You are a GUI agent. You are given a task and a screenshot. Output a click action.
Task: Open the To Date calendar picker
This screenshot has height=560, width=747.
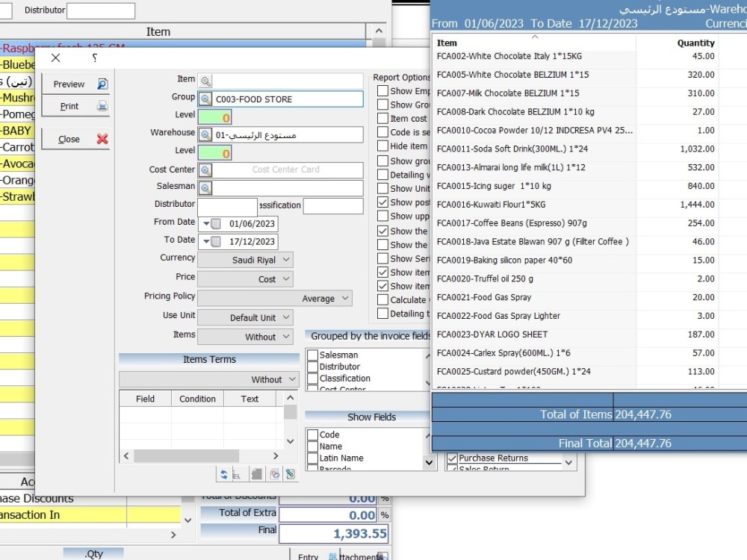(x=216, y=241)
